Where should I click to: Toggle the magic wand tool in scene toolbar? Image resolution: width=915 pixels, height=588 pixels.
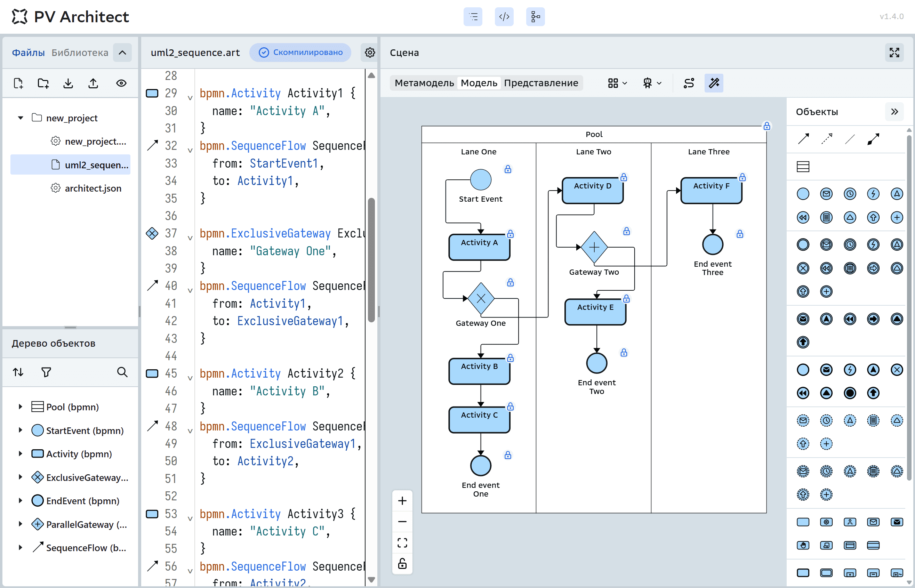point(714,83)
